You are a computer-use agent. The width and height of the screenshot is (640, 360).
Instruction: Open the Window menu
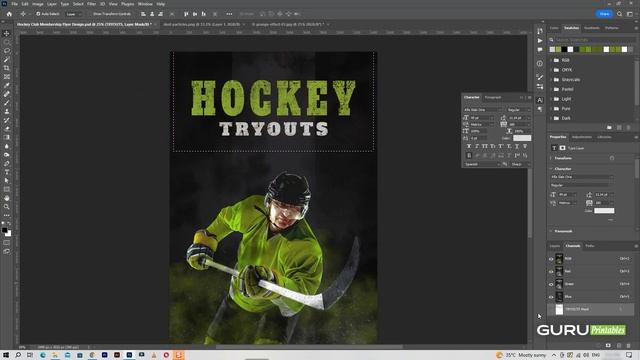point(145,4)
